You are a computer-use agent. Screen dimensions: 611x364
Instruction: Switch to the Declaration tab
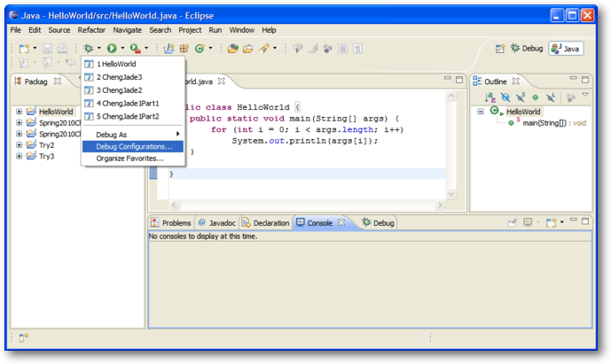[266, 222]
